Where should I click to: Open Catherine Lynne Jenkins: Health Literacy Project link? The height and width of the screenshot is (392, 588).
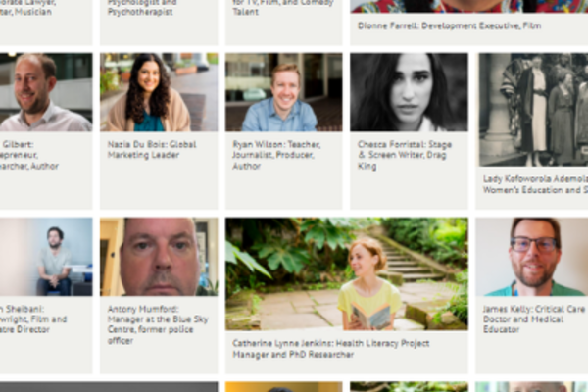pos(331,349)
